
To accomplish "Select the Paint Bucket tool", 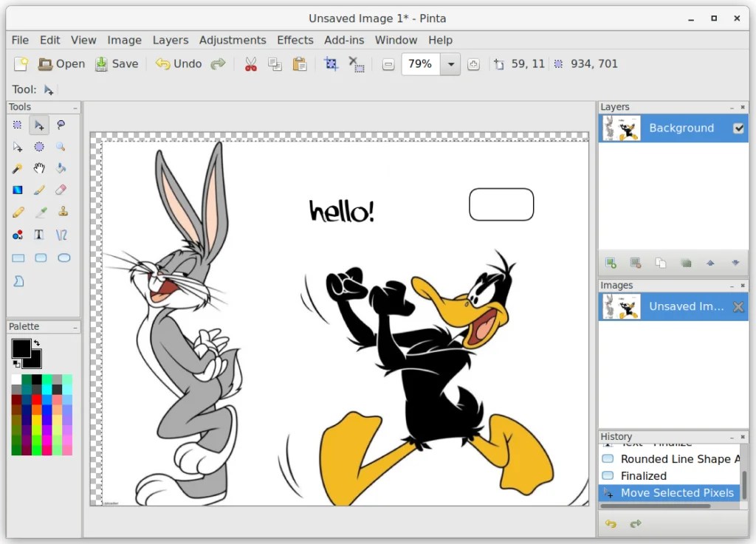I will (61, 168).
